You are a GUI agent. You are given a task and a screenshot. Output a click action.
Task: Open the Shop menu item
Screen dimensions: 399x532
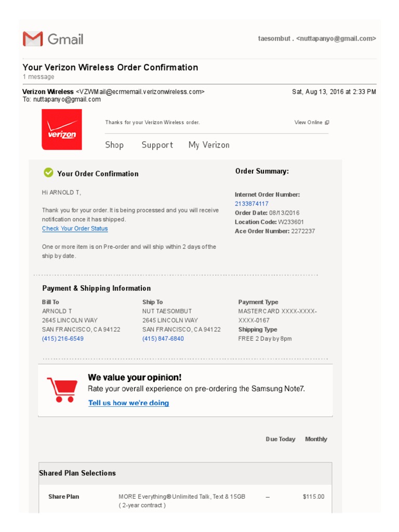[114, 145]
